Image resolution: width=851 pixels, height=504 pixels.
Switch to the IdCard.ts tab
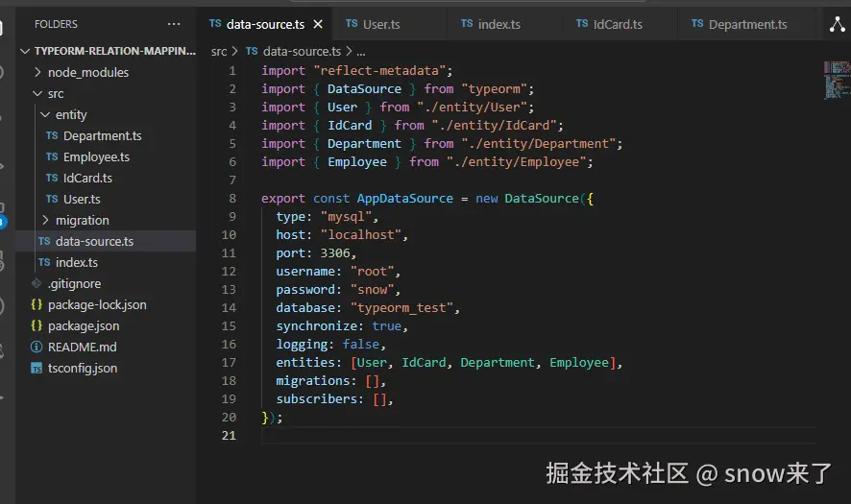pos(620,24)
